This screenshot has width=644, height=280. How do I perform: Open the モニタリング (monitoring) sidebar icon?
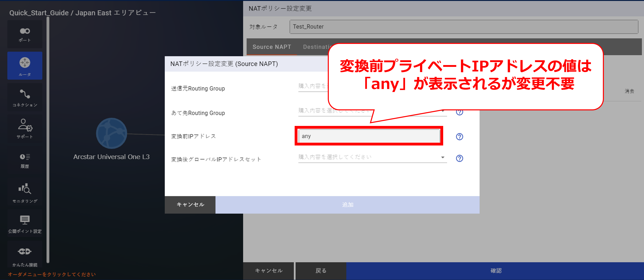[x=25, y=193]
